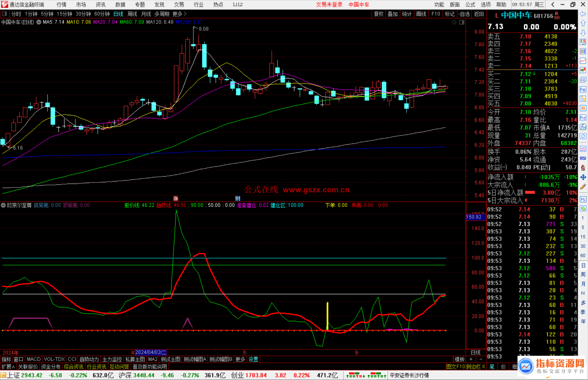Viewport: 588px width, 380px height.
Task: Open the 模板 template dropdown
Action: [x=460, y=359]
